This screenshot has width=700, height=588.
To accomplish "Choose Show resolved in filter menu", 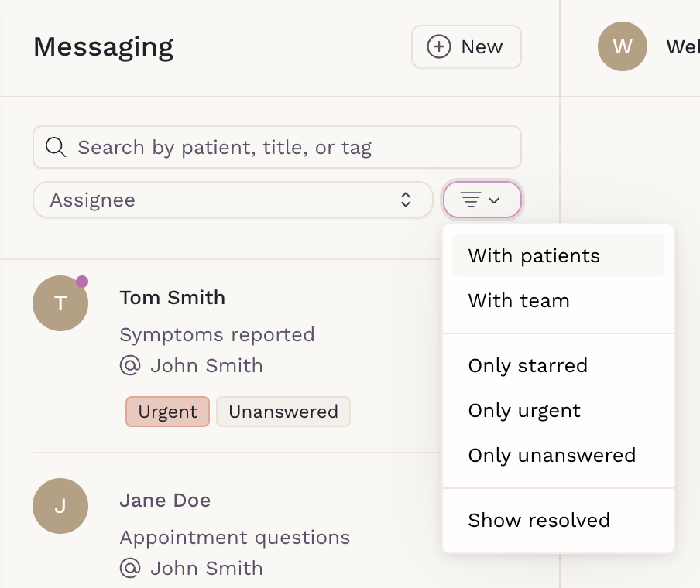I will point(558,520).
